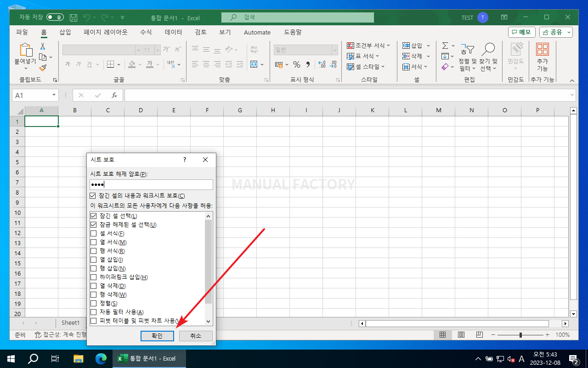Switch to the 수식 (Formulas) tab
The height and width of the screenshot is (368, 588).
tap(146, 32)
